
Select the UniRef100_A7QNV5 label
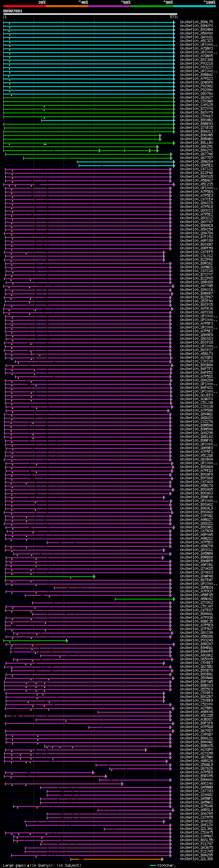[196, 56]
